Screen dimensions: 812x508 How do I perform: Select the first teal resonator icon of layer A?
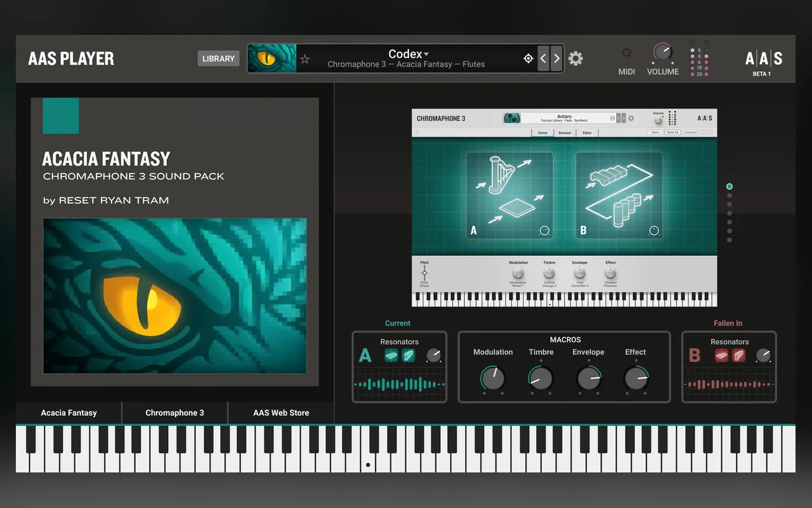coord(391,356)
